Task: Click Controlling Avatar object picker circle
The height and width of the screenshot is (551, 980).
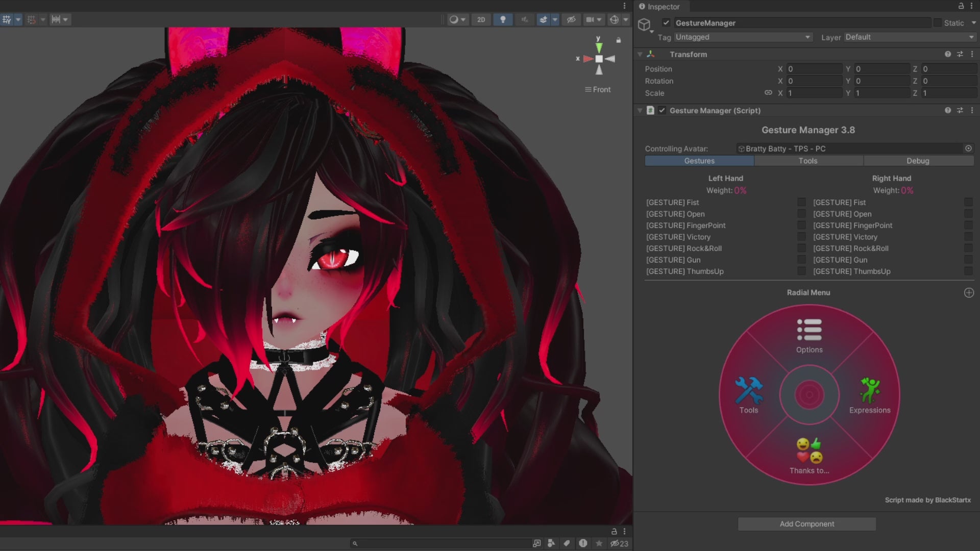Action: pos(968,148)
